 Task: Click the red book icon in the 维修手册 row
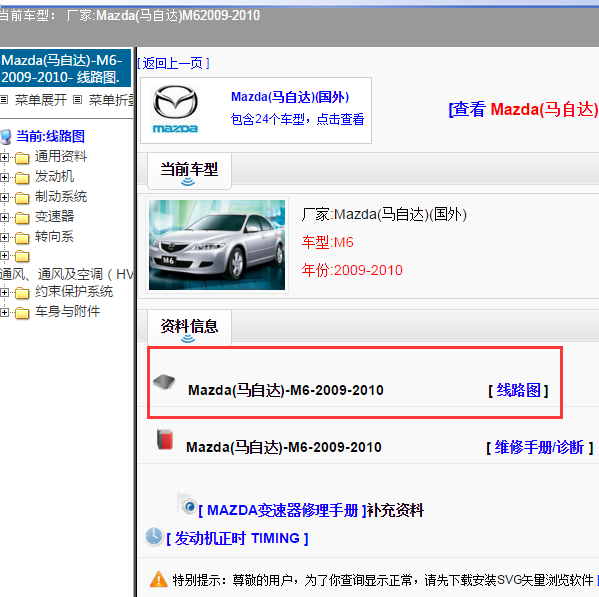[165, 439]
